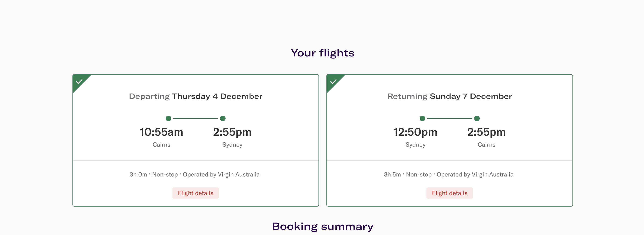Click the Your flights heading

pyautogui.click(x=322, y=53)
